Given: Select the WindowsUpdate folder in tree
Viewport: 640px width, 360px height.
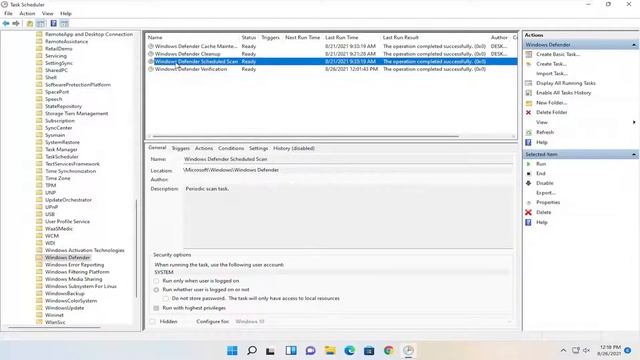Looking at the screenshot, I should point(64,308).
